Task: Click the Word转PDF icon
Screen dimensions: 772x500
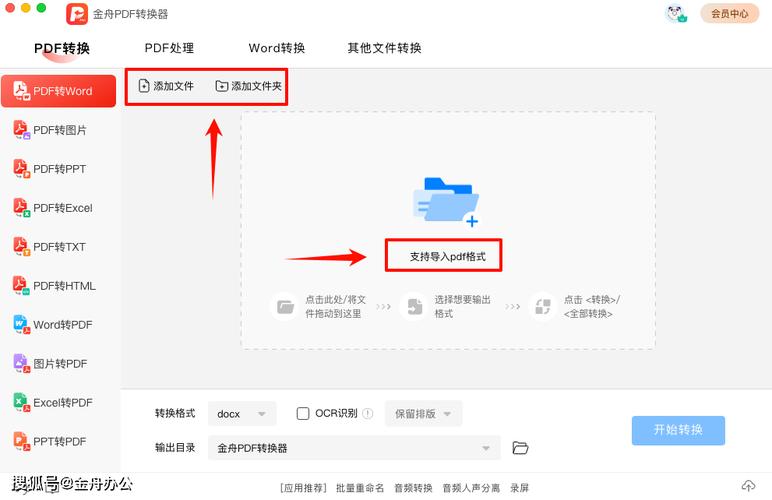Action: [21, 324]
